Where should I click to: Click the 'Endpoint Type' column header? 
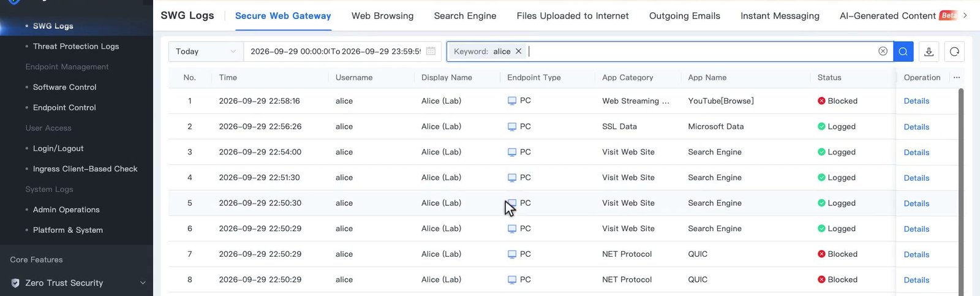tap(533, 77)
